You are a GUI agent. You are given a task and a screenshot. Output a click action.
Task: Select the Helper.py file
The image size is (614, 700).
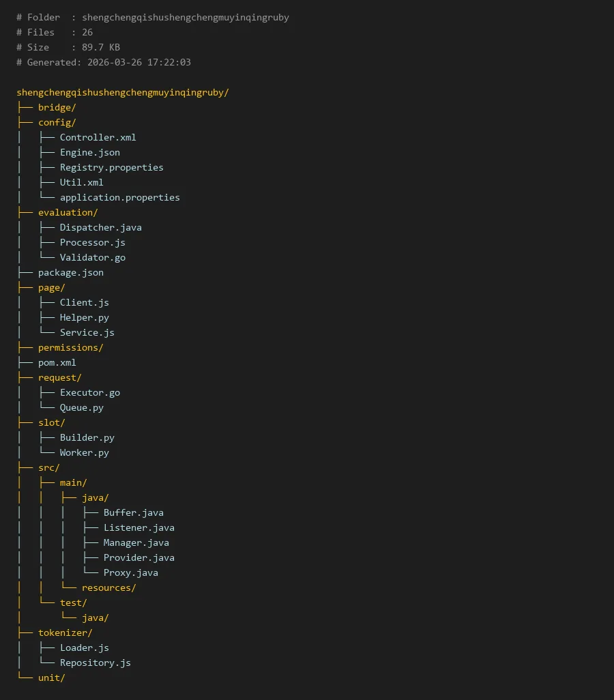(x=84, y=317)
